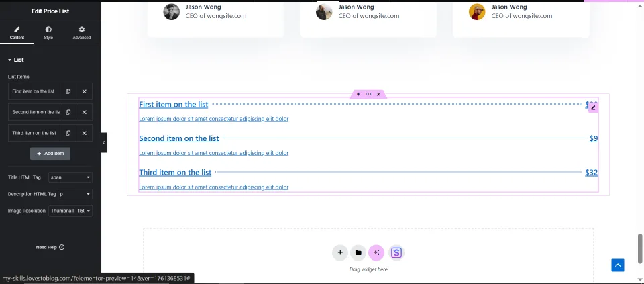This screenshot has height=284, width=644.
Task: Click the container drag handle icon
Action: pos(368,95)
